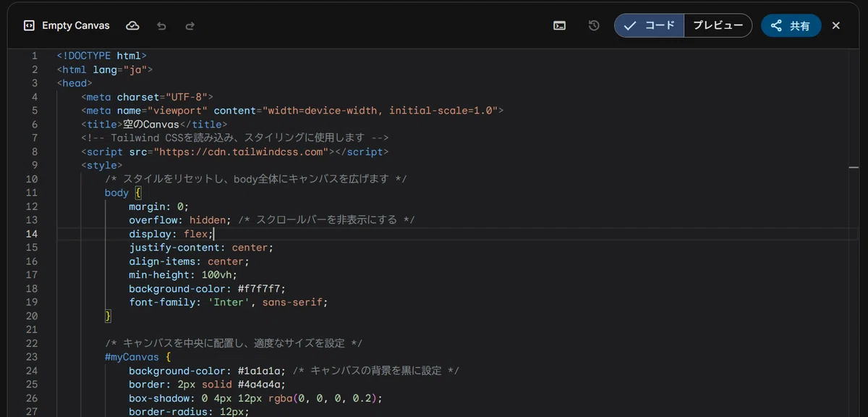868x417 pixels.
Task: Click line number 23 in gutter
Action: point(32,357)
